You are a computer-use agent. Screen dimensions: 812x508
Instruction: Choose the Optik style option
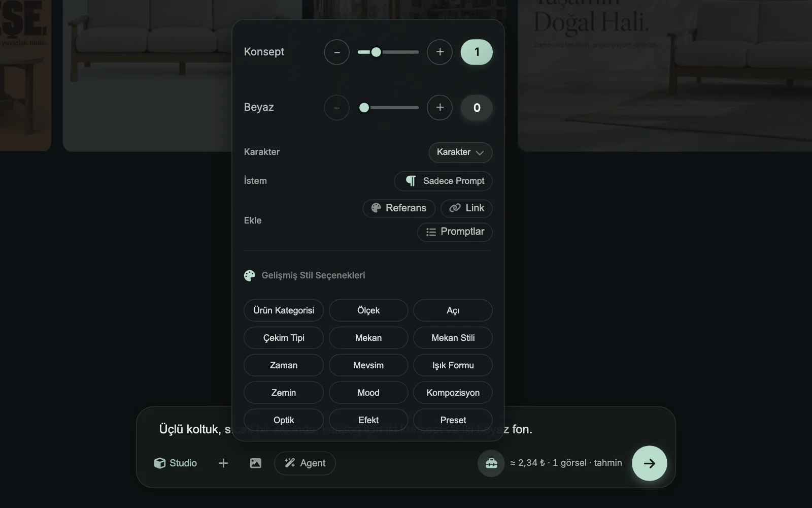point(284,420)
